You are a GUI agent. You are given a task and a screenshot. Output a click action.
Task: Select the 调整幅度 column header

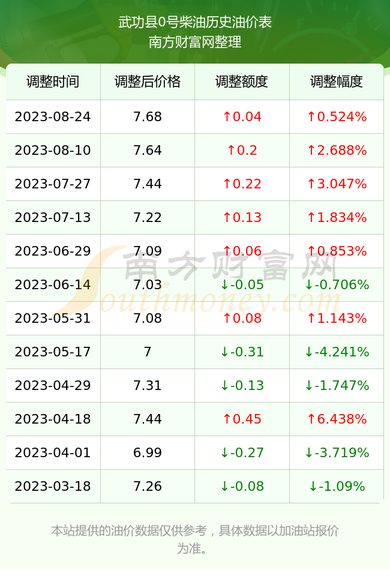[337, 82]
